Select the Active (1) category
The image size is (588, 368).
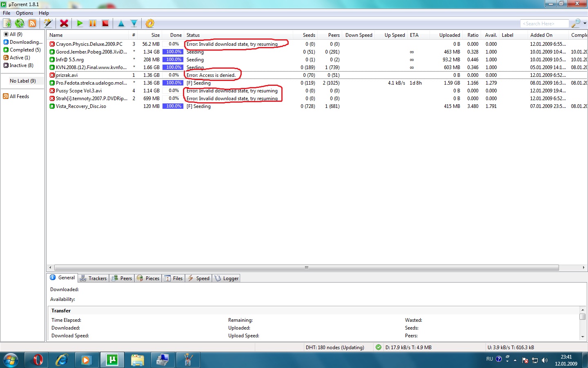(17, 58)
